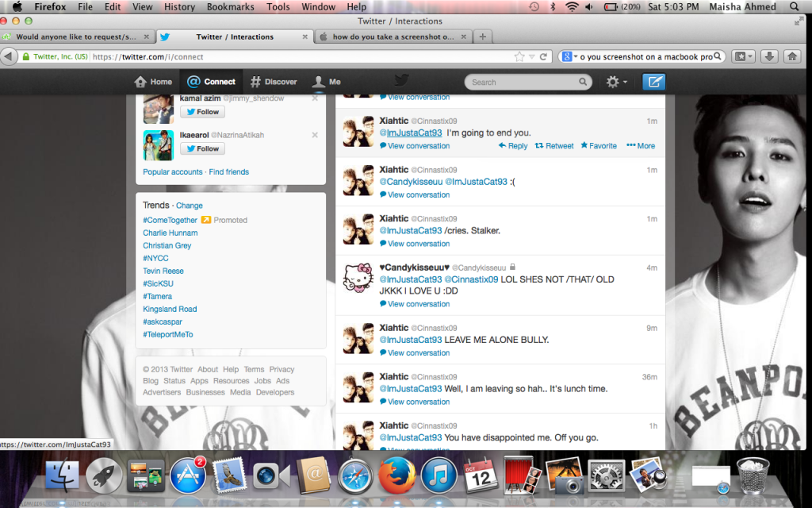The width and height of the screenshot is (812, 508).
Task: Click the downloads arrow in Firefox's toolbar
Action: click(768, 56)
